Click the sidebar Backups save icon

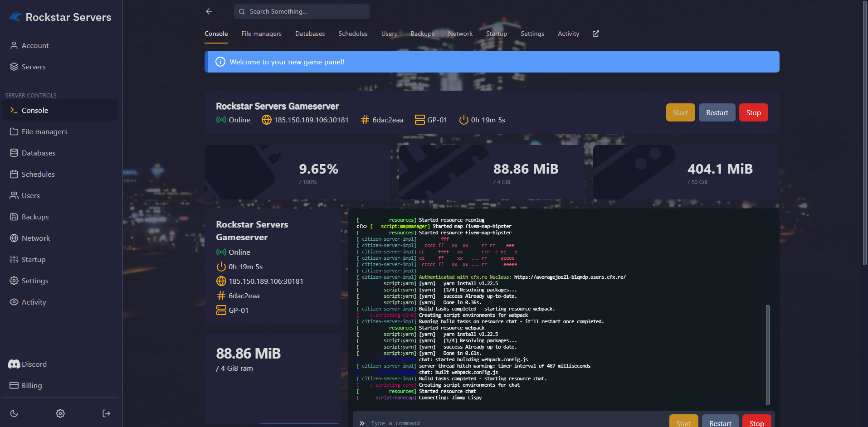click(14, 217)
